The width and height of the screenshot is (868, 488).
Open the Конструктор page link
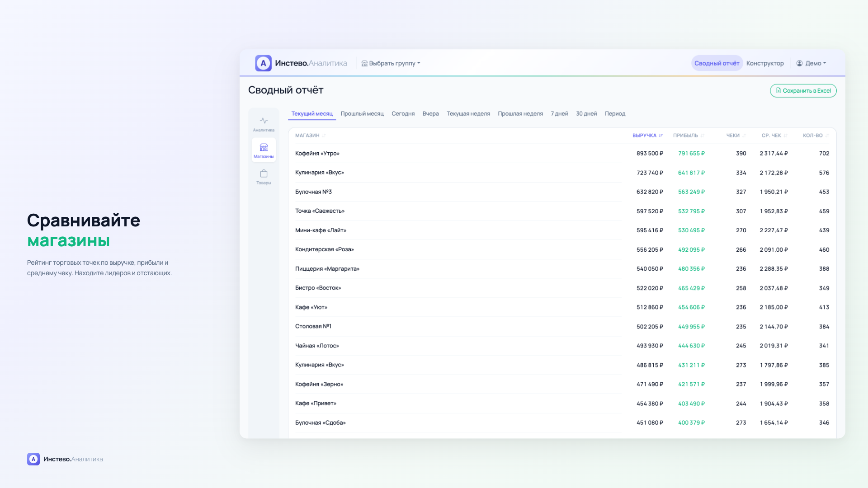[x=765, y=63]
